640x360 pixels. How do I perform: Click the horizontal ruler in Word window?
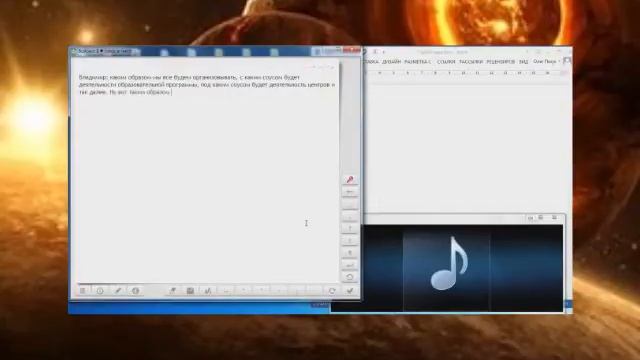pyautogui.click(x=465, y=73)
